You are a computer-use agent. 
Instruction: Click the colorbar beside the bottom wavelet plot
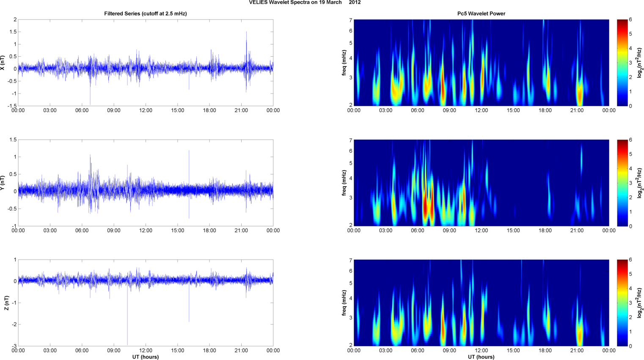coord(622,303)
